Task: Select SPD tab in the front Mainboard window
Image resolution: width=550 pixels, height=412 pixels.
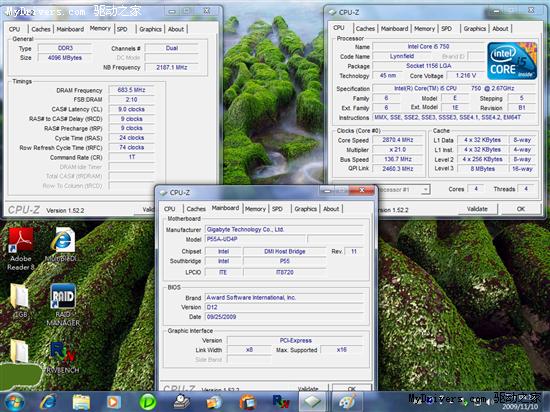Action: tap(277, 209)
